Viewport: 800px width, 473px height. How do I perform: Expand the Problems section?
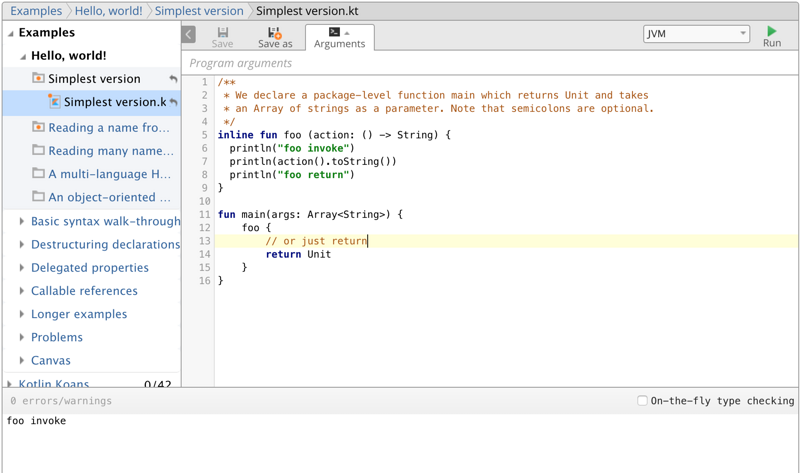click(21, 337)
